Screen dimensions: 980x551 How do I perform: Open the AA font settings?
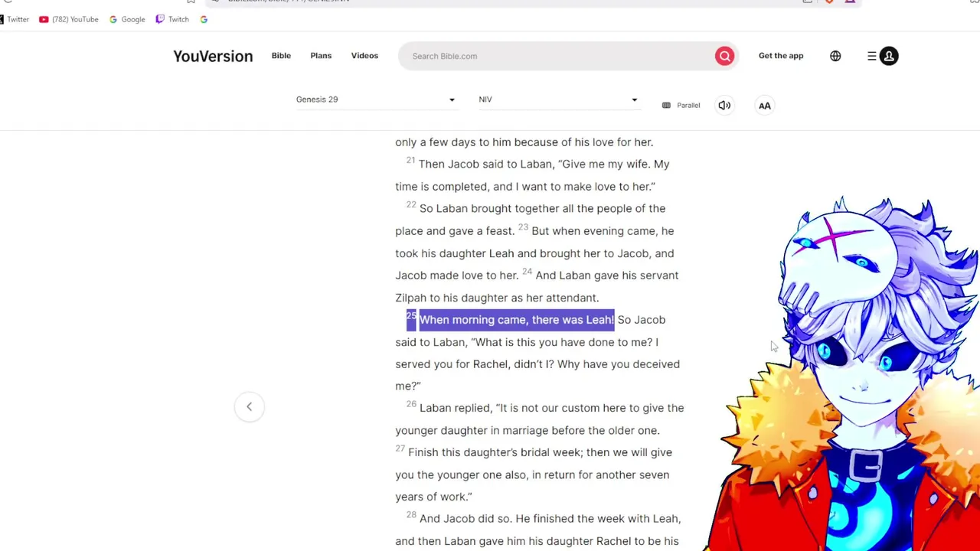(764, 106)
